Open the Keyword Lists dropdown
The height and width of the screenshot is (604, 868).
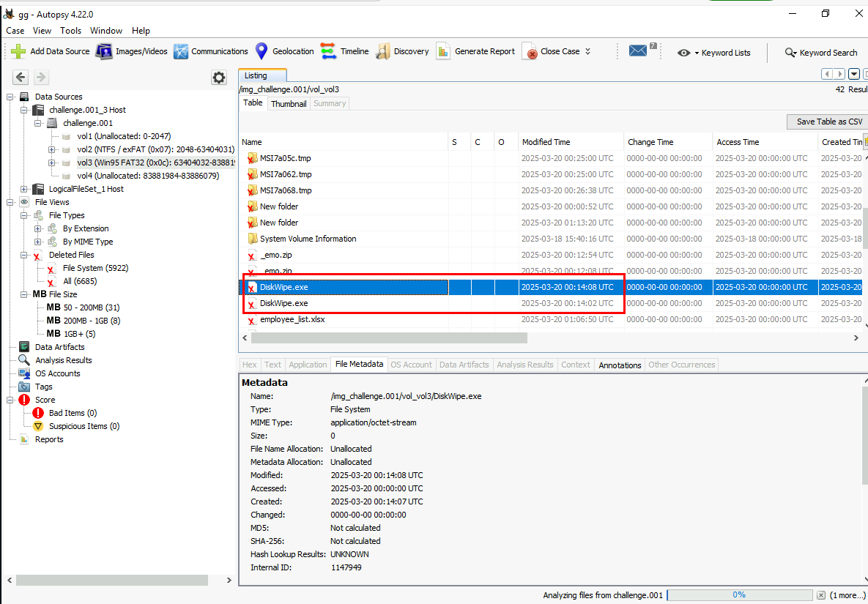pos(714,53)
